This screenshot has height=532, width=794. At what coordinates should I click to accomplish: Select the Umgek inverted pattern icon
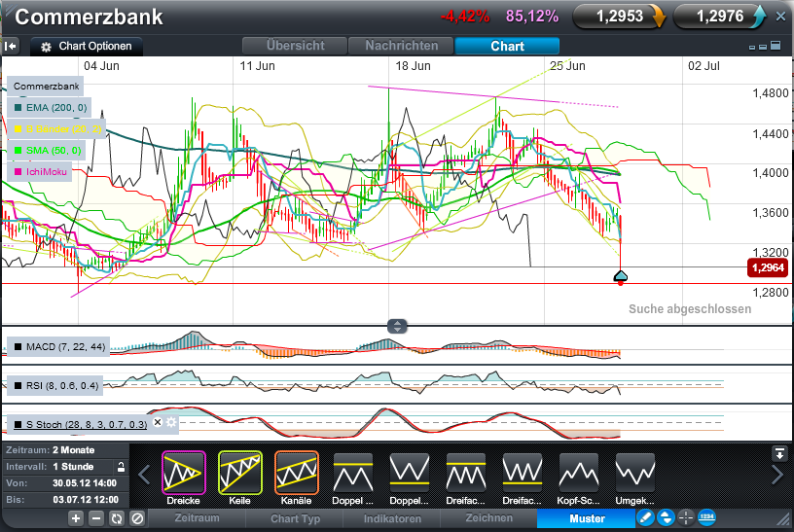pos(635,473)
